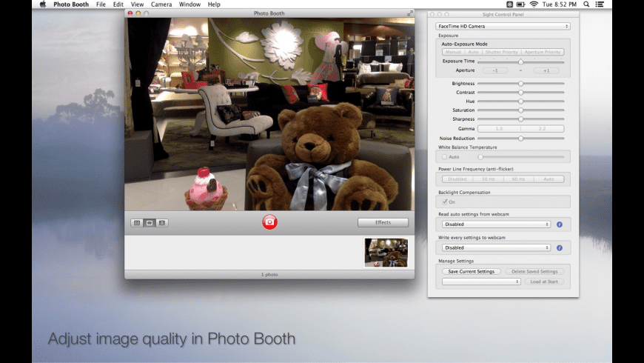Click the red camera shutter button
Image resolution: width=644 pixels, height=363 pixels.
269,222
